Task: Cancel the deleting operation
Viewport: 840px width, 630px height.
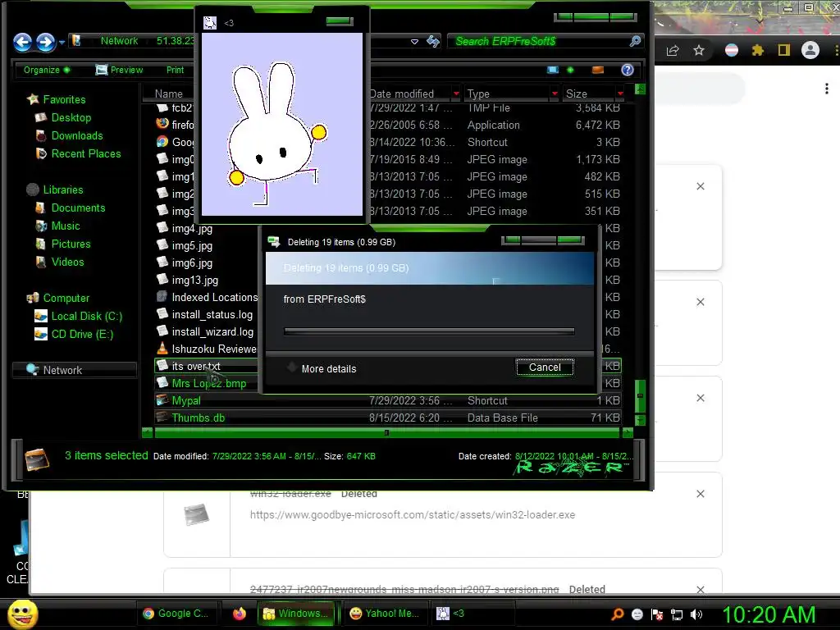Action: click(545, 367)
